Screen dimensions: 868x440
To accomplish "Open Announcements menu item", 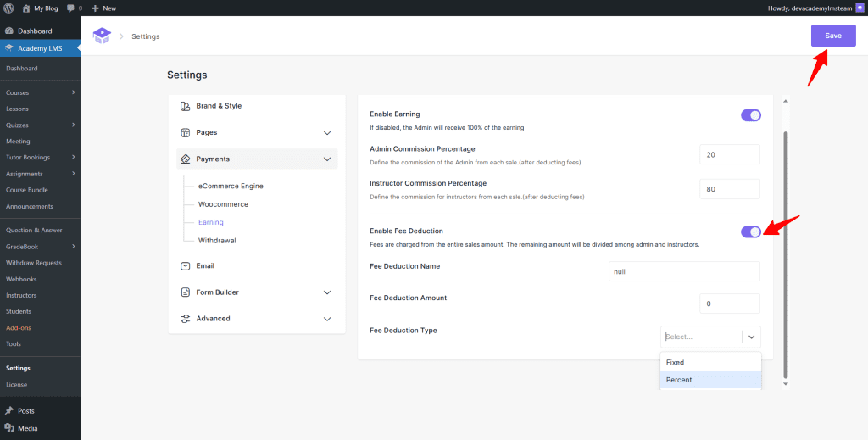I will pyautogui.click(x=30, y=207).
